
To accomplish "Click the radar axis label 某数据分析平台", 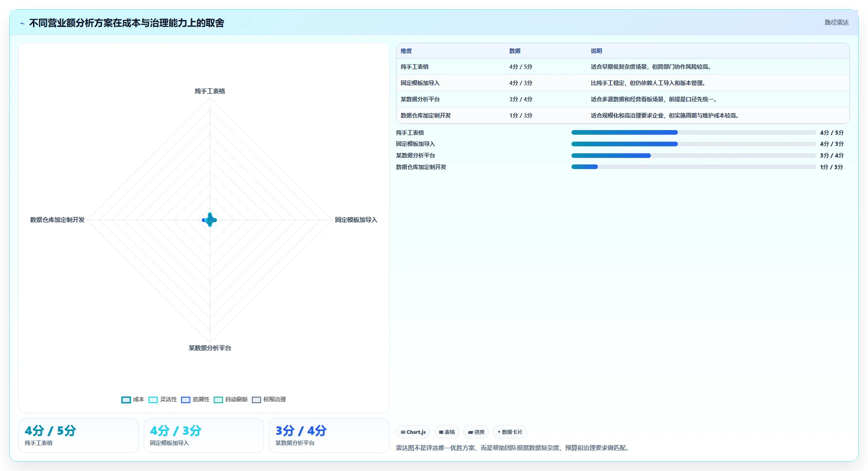I will pos(210,348).
